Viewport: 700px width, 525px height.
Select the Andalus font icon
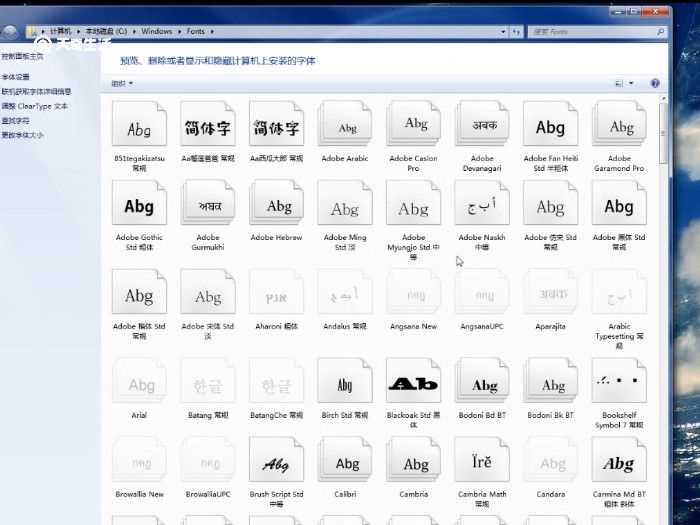pyautogui.click(x=345, y=292)
